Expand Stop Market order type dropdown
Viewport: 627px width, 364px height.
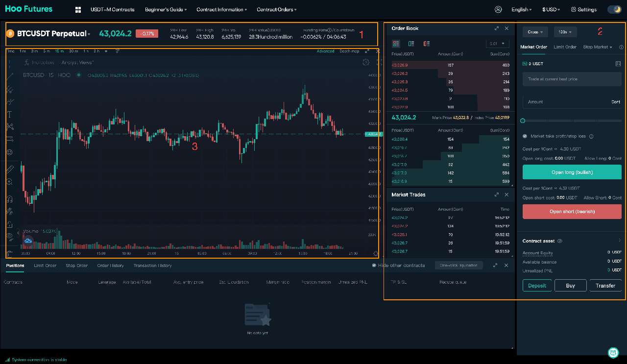(x=598, y=47)
